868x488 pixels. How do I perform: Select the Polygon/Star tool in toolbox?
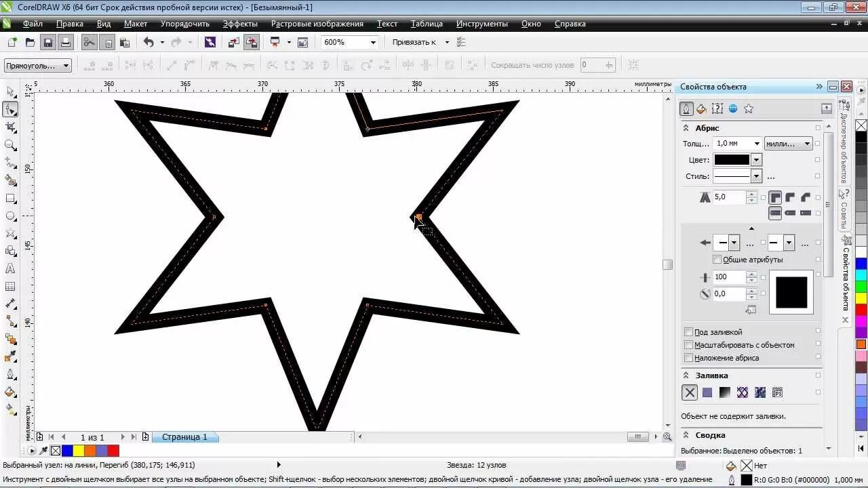[x=10, y=234]
